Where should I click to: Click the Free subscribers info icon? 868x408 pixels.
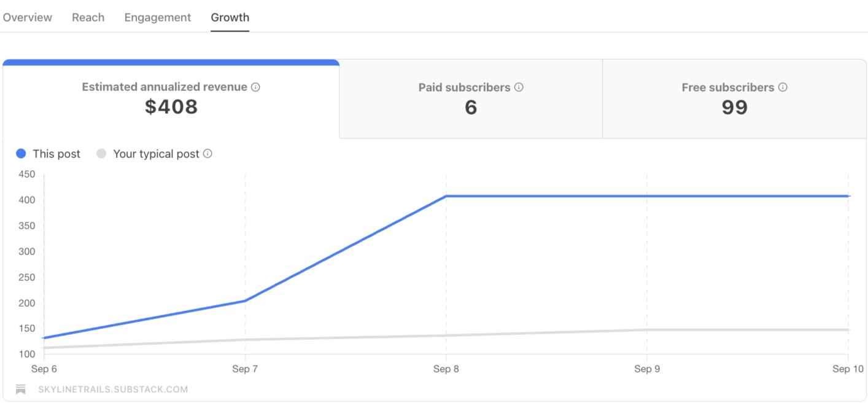[783, 87]
